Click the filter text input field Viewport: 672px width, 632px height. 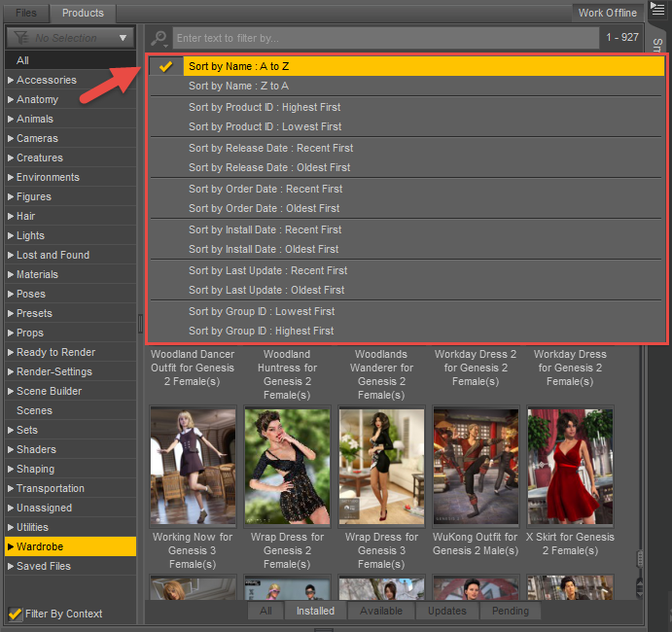(385, 38)
